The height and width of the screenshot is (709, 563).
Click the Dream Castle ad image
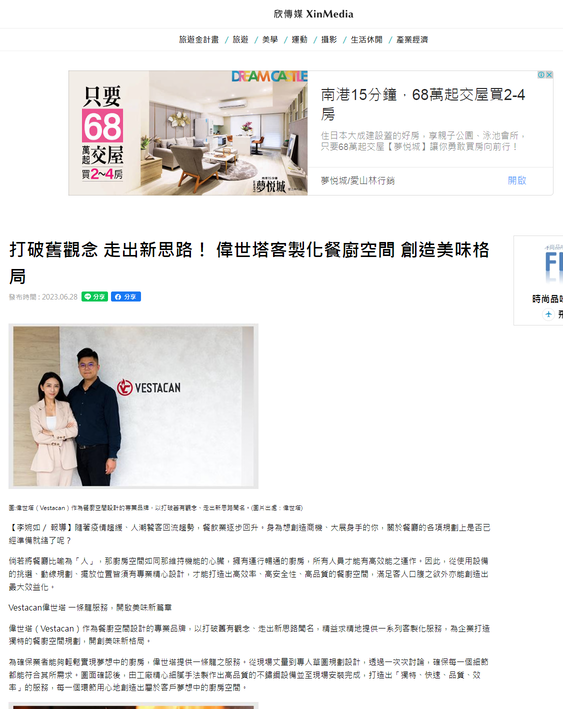click(x=188, y=133)
